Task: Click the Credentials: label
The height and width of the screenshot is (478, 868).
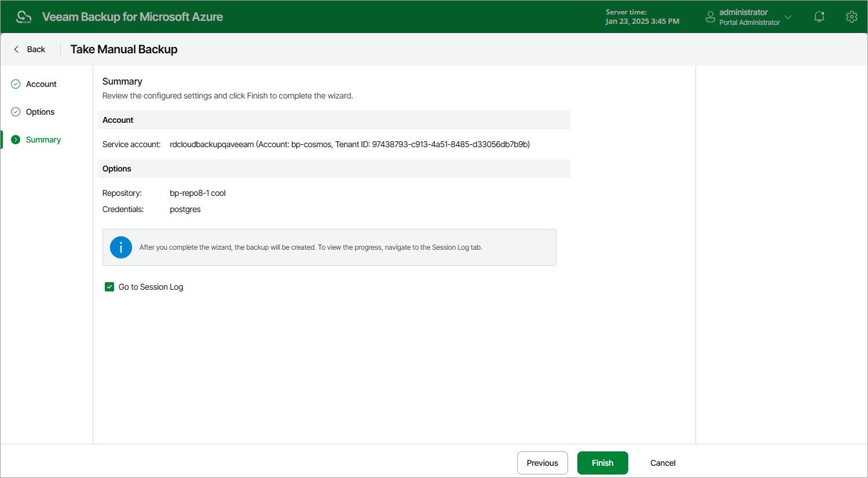Action: click(123, 209)
